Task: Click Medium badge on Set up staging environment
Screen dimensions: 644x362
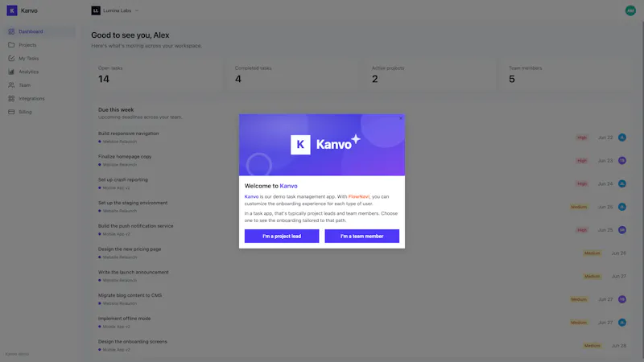Action: pos(578,207)
